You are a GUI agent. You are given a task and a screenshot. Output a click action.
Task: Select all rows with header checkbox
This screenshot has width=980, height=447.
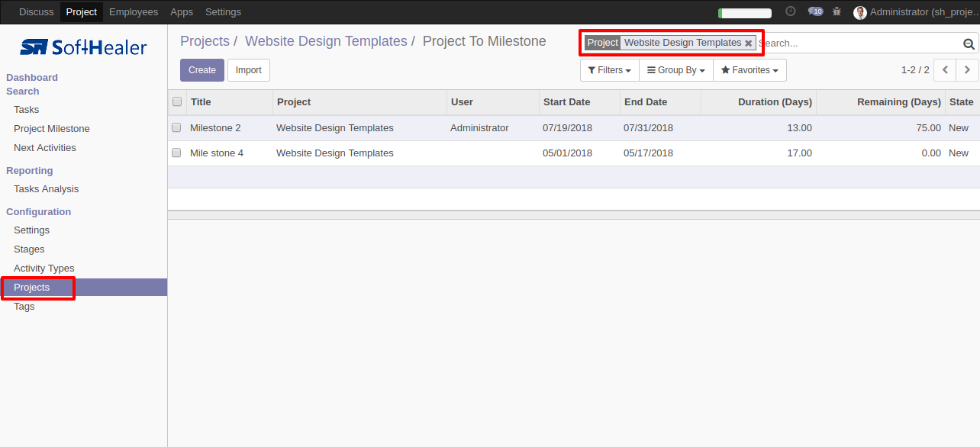click(177, 101)
